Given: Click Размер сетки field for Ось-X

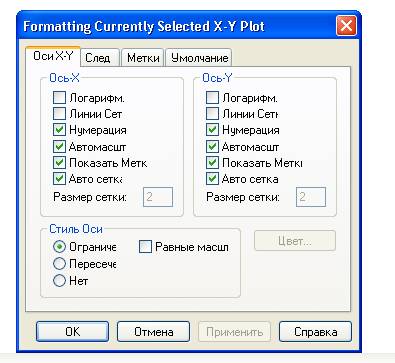Looking at the screenshot, I should pyautogui.click(x=158, y=197).
